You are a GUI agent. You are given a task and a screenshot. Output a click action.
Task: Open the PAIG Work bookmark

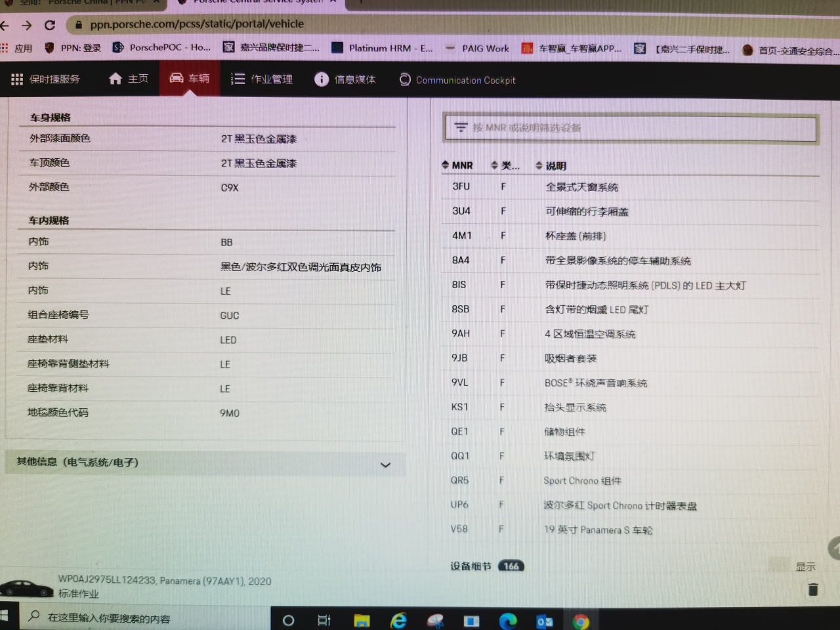pyautogui.click(x=477, y=48)
